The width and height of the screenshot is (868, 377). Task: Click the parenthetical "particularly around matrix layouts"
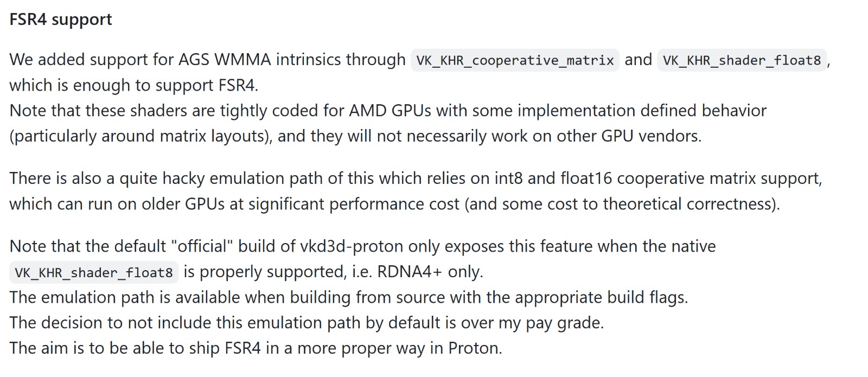pyautogui.click(x=141, y=136)
